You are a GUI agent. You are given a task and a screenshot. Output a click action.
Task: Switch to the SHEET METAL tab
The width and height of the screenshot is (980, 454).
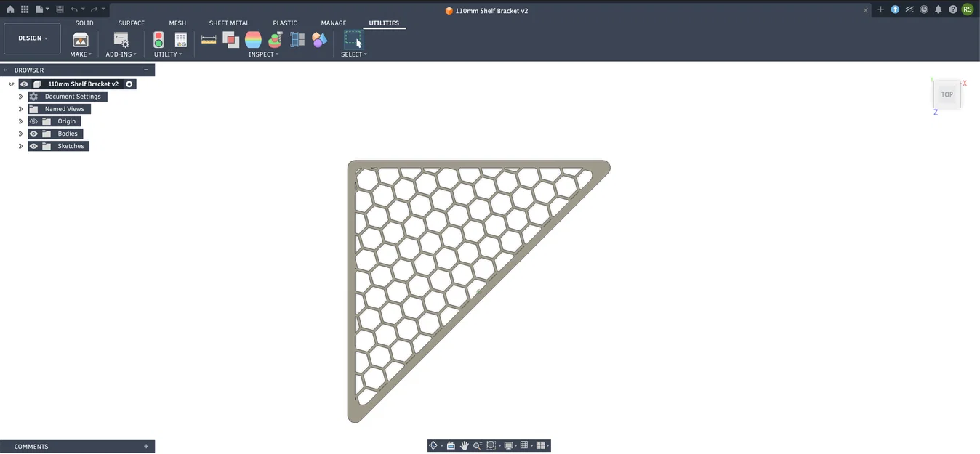pos(229,23)
